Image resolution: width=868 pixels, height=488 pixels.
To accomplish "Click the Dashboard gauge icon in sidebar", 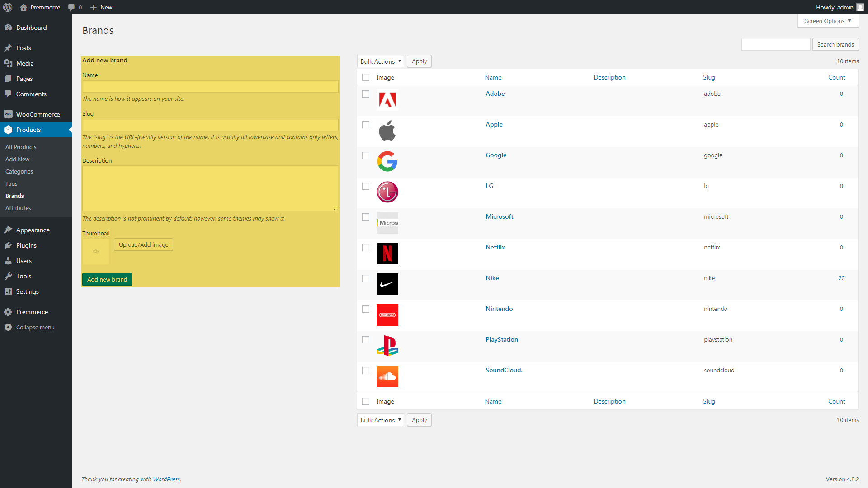I will coord(8,28).
